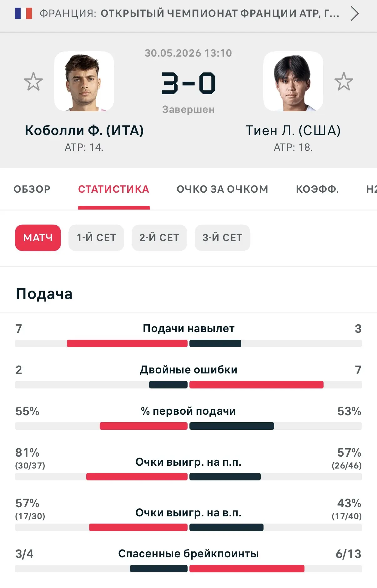Tap player name Коболли Ф. (ИТА)
377x588 pixels.
84,130
